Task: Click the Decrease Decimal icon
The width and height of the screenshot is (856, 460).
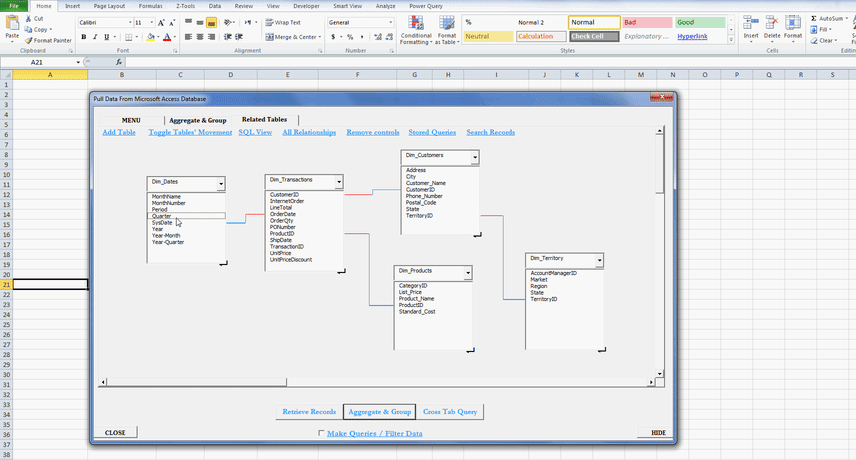Action: click(x=389, y=37)
